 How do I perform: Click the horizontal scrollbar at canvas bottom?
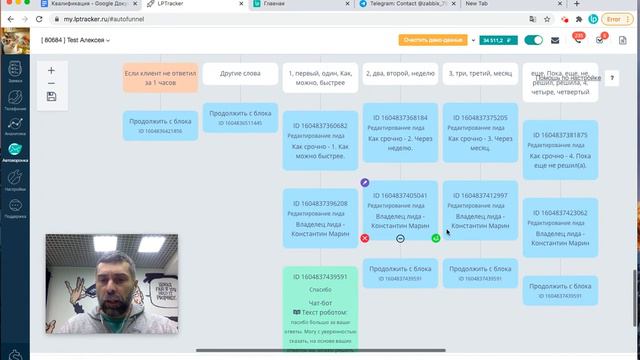(x=320, y=350)
